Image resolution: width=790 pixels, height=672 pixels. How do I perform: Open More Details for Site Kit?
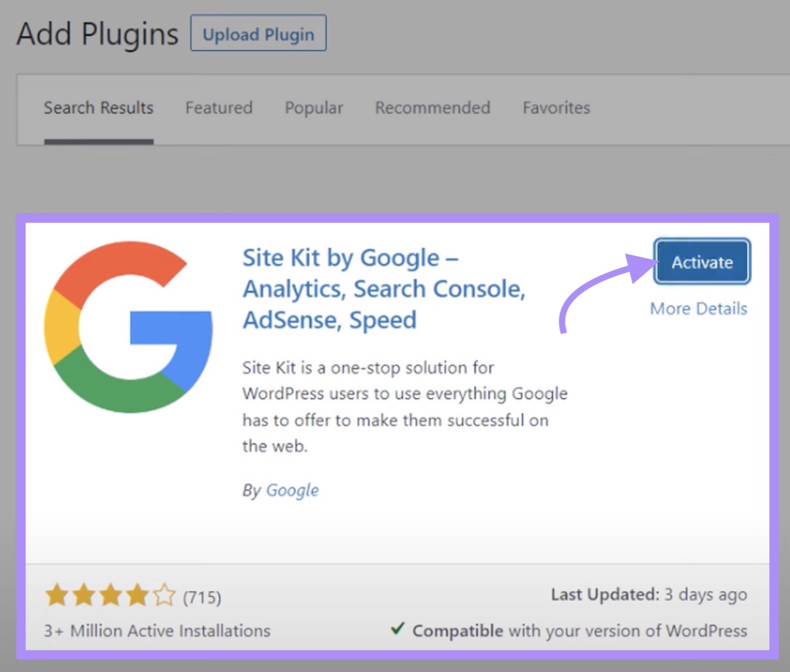pyautogui.click(x=698, y=309)
